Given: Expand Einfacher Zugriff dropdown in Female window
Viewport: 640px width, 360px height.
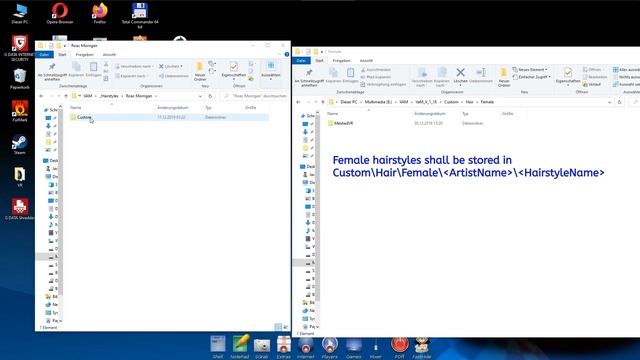Looking at the screenshot, I should click(x=549, y=77).
